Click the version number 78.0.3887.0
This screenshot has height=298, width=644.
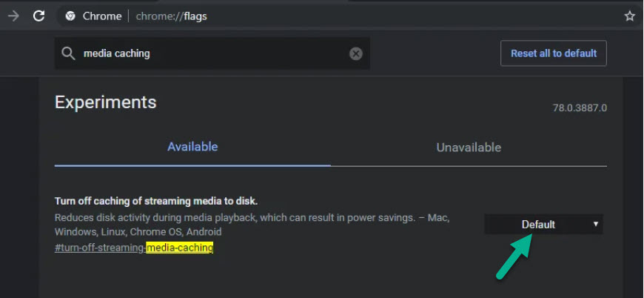[x=580, y=108]
